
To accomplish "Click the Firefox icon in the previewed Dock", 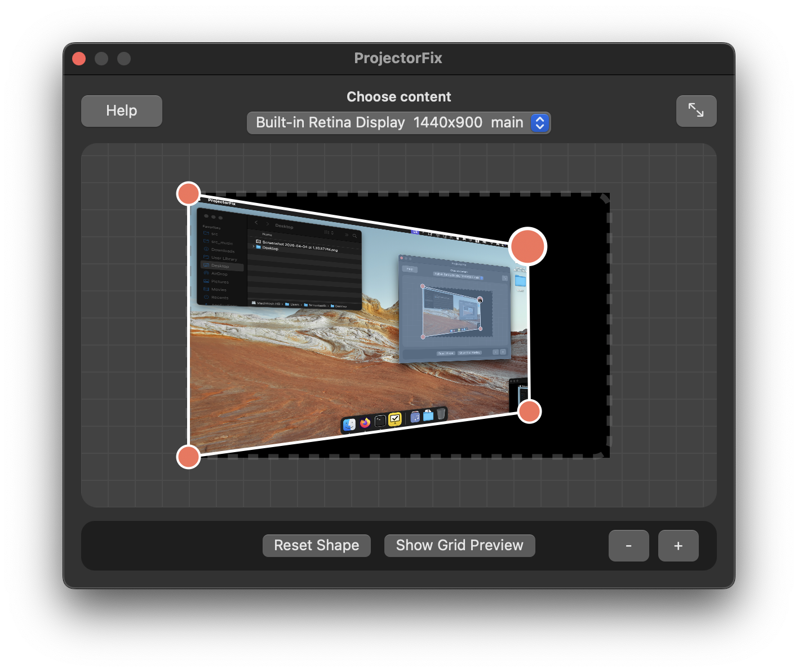I will (x=365, y=422).
